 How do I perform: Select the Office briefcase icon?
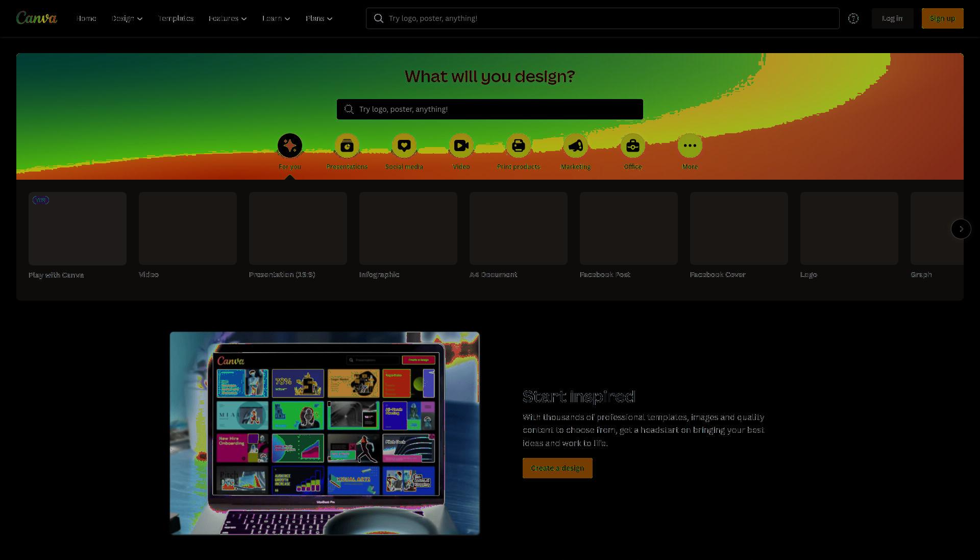(x=633, y=146)
